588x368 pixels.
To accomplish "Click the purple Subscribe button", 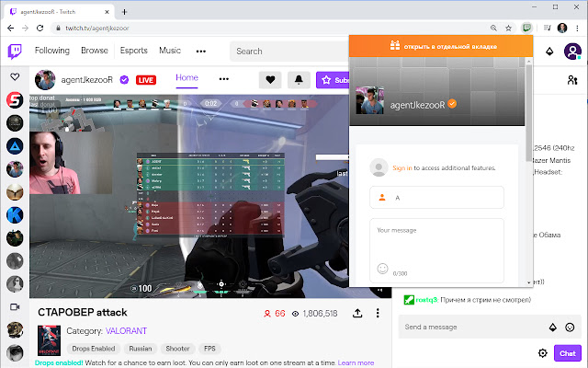I will [x=333, y=80].
